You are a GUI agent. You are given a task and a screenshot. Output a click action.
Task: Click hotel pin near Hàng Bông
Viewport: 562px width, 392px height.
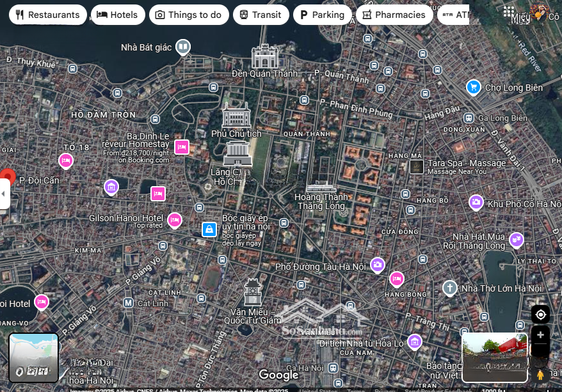[396, 279]
